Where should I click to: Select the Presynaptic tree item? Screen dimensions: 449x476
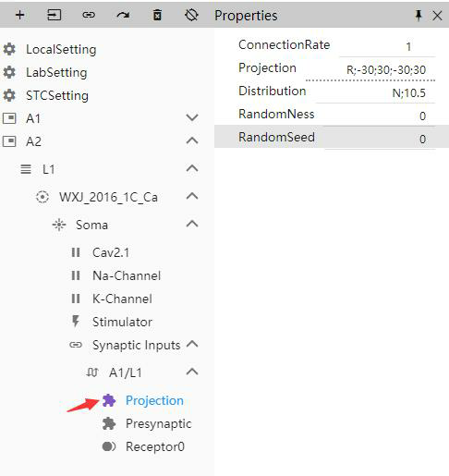point(158,423)
